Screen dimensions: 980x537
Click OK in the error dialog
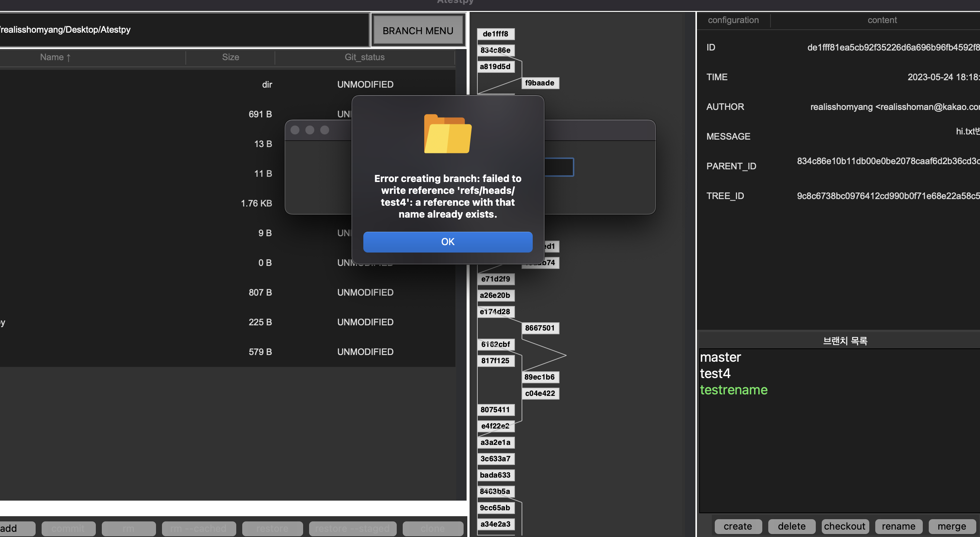[x=447, y=242]
